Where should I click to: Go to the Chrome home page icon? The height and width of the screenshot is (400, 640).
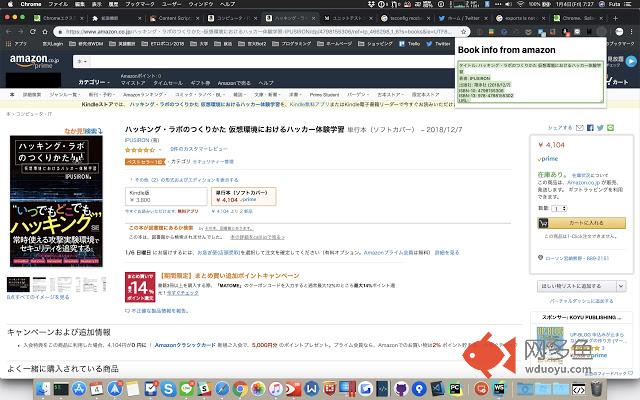pos(45,31)
